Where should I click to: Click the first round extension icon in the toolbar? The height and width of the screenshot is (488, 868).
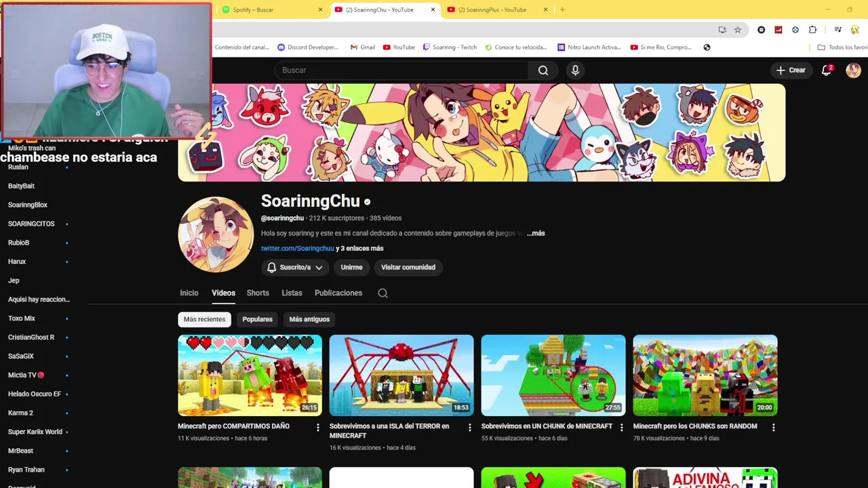pos(761,30)
